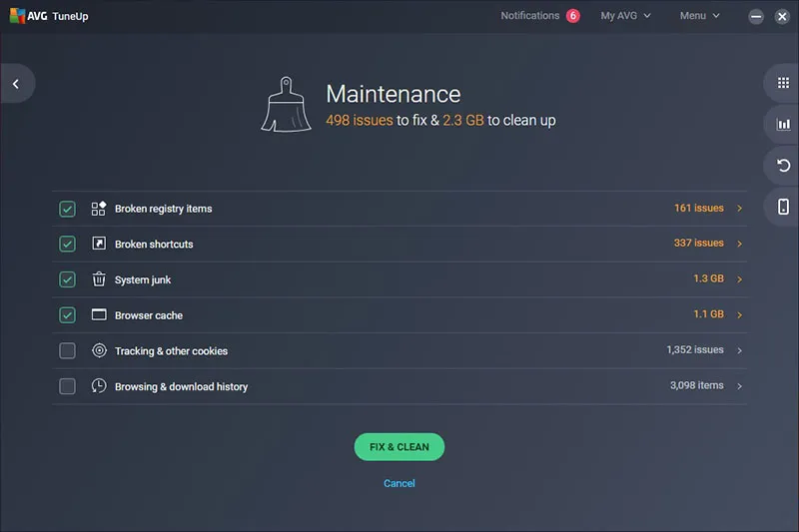Click the 1.1 GB value
This screenshot has height=532, width=799.
pyautogui.click(x=708, y=314)
